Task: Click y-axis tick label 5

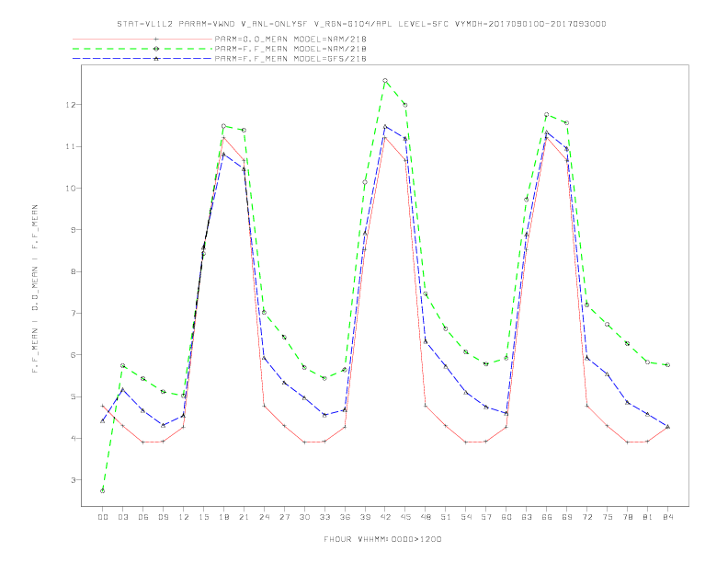Action: [73, 396]
